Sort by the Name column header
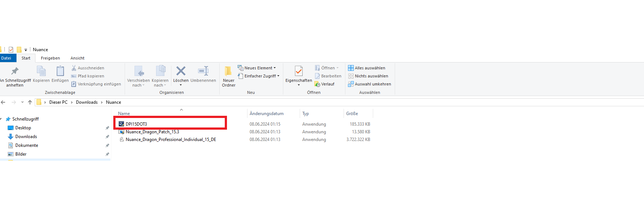 click(124, 114)
